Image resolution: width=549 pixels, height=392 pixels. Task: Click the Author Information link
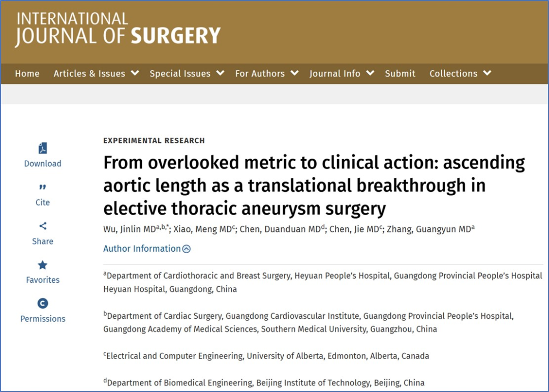pos(142,249)
